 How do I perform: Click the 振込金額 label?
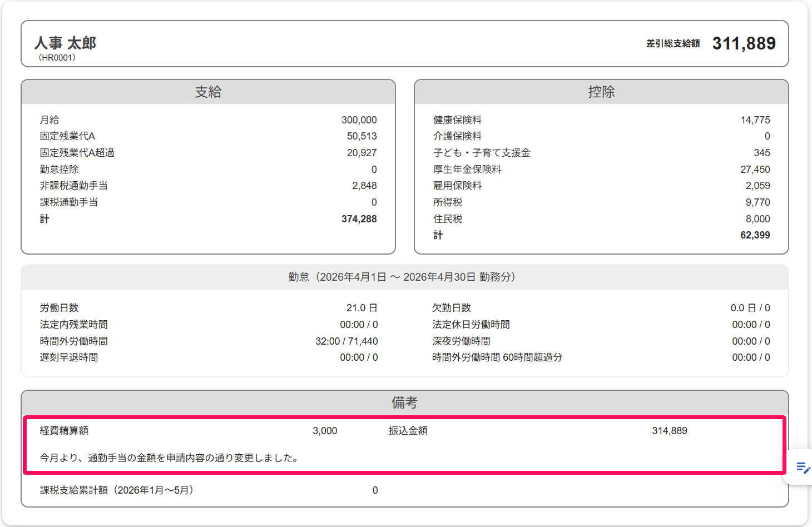click(408, 430)
